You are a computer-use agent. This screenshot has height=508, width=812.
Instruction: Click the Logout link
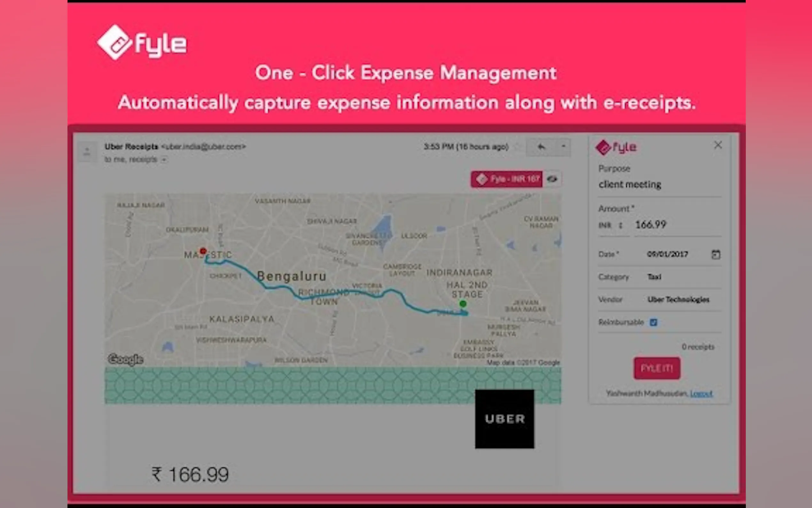[701, 393]
